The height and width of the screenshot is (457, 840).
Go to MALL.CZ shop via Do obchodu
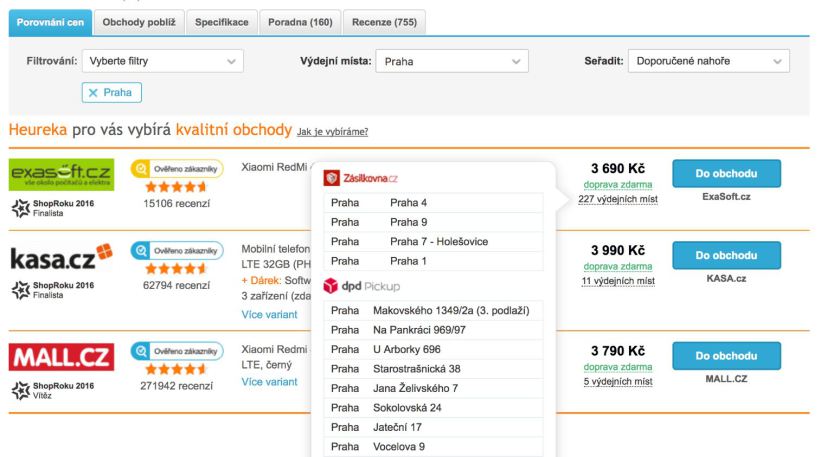(726, 356)
